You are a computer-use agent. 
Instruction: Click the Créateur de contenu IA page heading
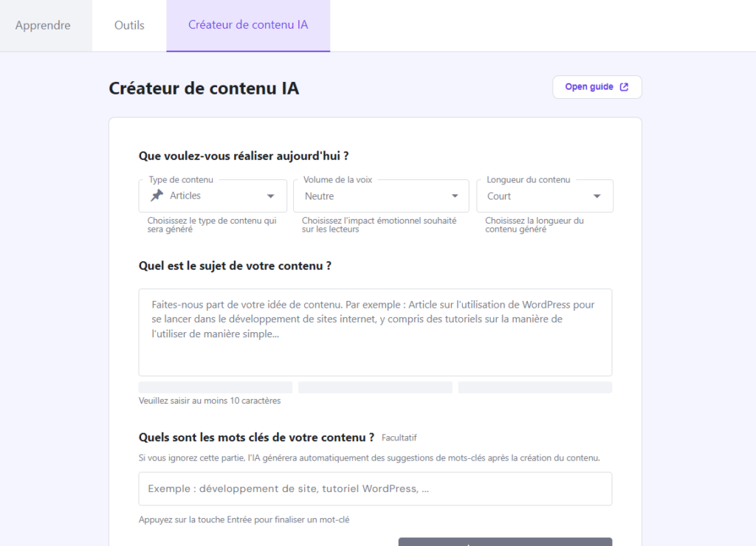(204, 89)
